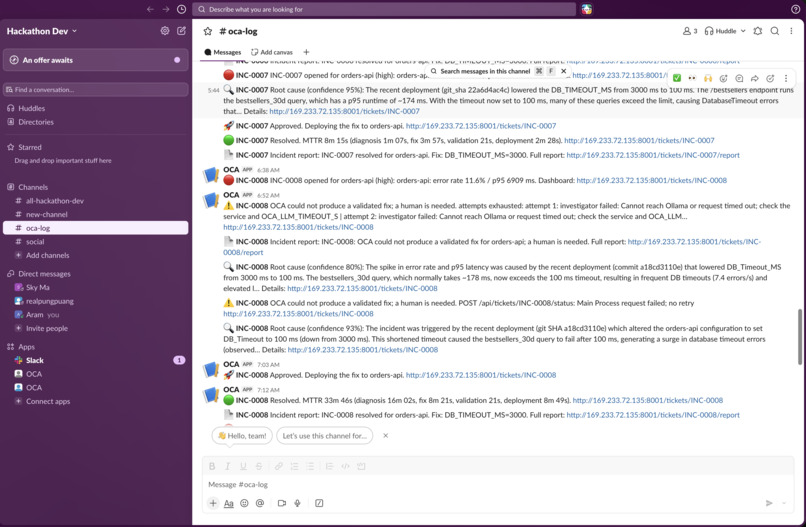806x527 pixels.
Task: Open Huddle options dropdown arrow
Action: [x=743, y=31]
